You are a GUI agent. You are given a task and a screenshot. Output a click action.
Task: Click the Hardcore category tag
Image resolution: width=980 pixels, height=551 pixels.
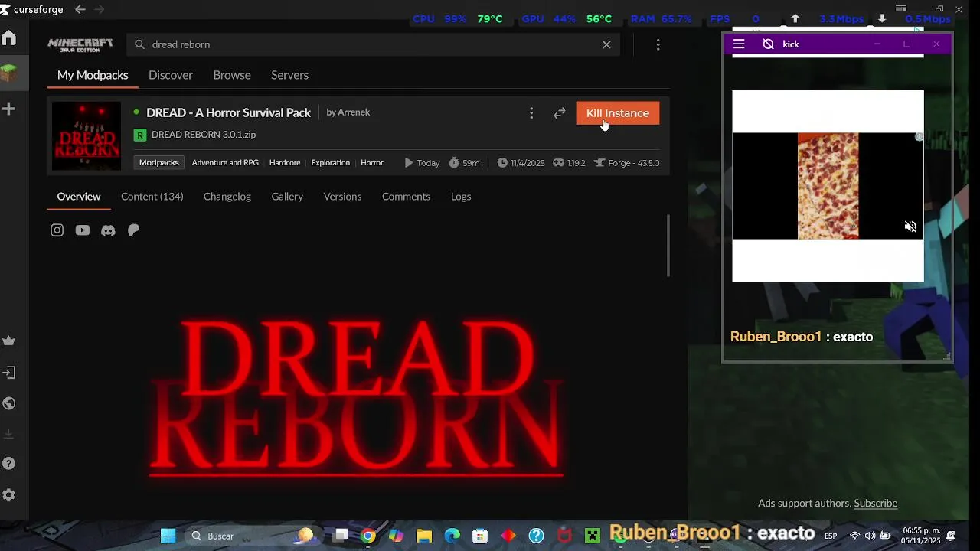point(285,162)
